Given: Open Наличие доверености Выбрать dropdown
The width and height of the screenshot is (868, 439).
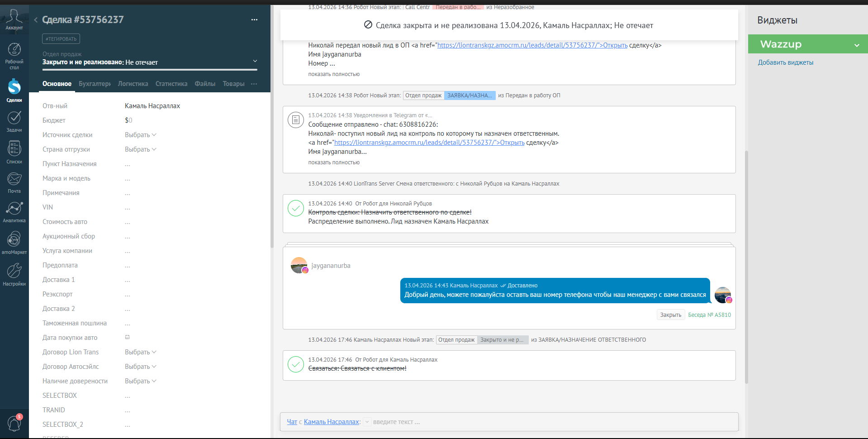Looking at the screenshot, I should click(140, 381).
